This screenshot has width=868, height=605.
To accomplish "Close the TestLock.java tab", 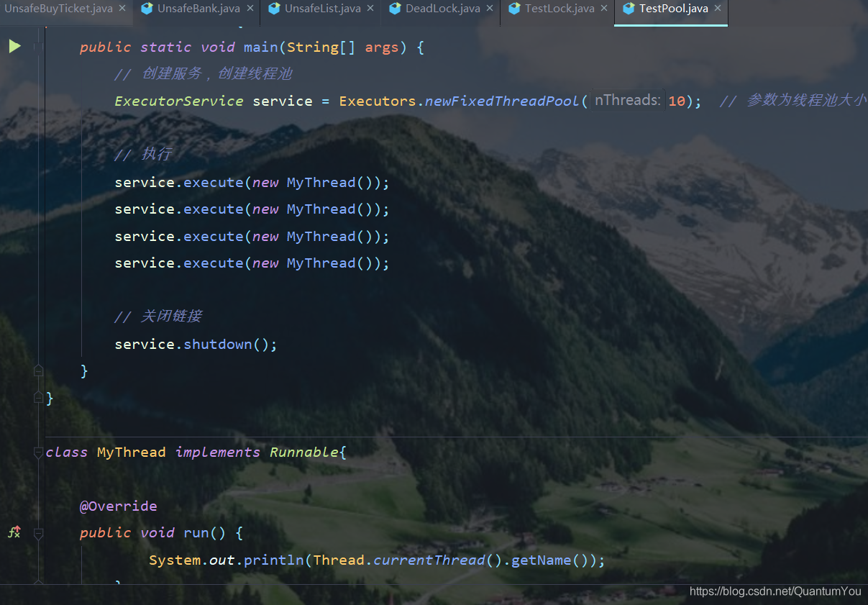I will pyautogui.click(x=604, y=9).
